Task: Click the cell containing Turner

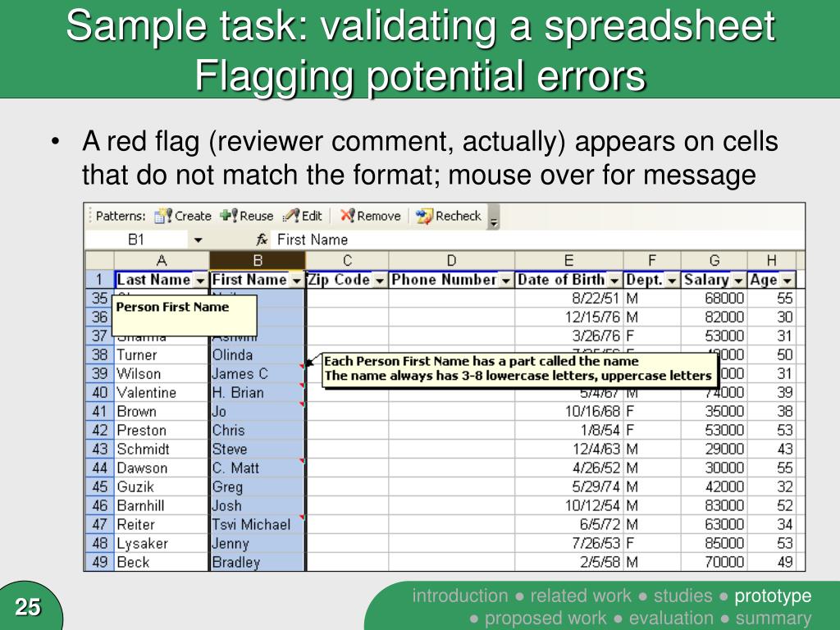Action: 162,354
